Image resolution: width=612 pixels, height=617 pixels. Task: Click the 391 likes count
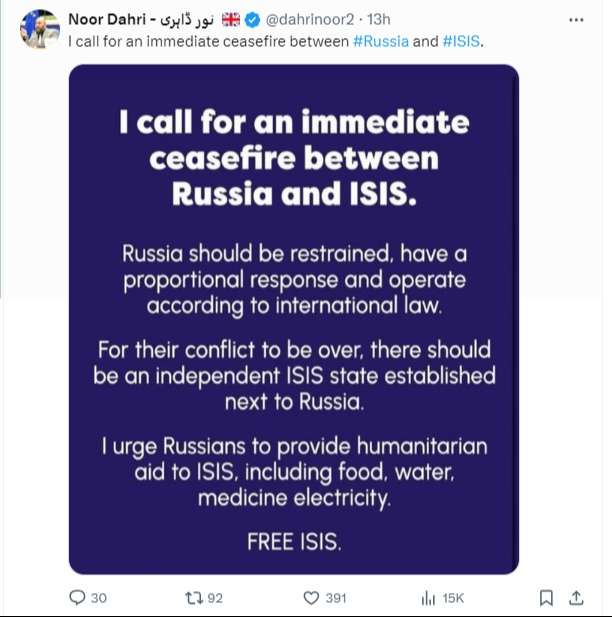335,598
